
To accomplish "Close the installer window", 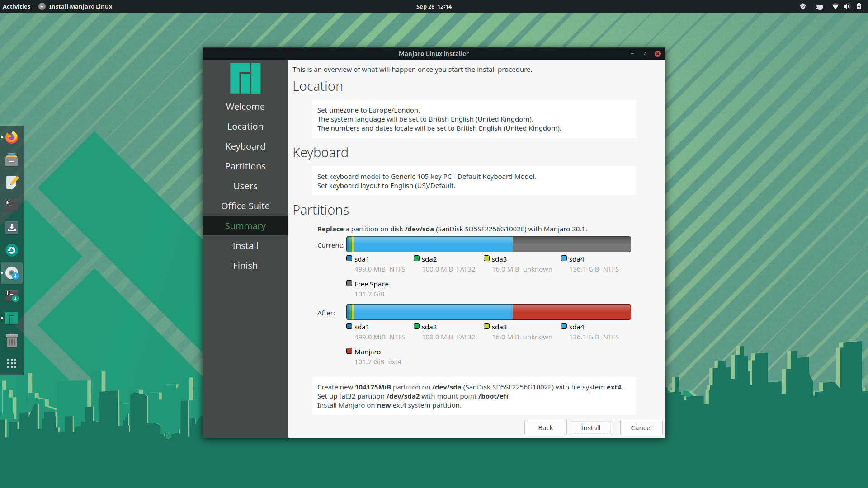I will (x=658, y=54).
